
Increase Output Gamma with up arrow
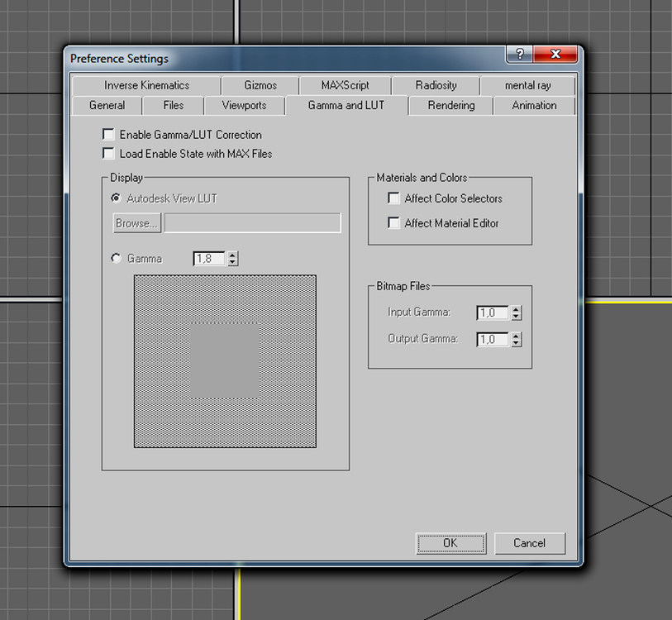[516, 336]
